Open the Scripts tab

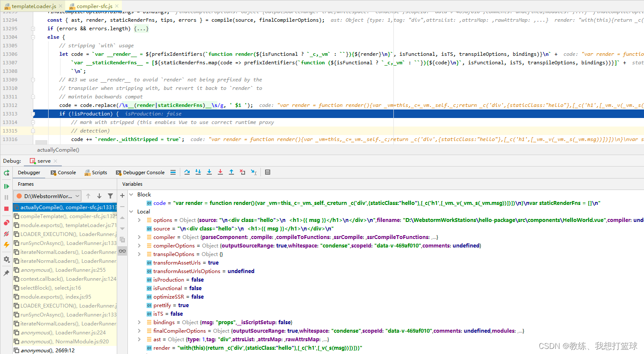click(95, 173)
